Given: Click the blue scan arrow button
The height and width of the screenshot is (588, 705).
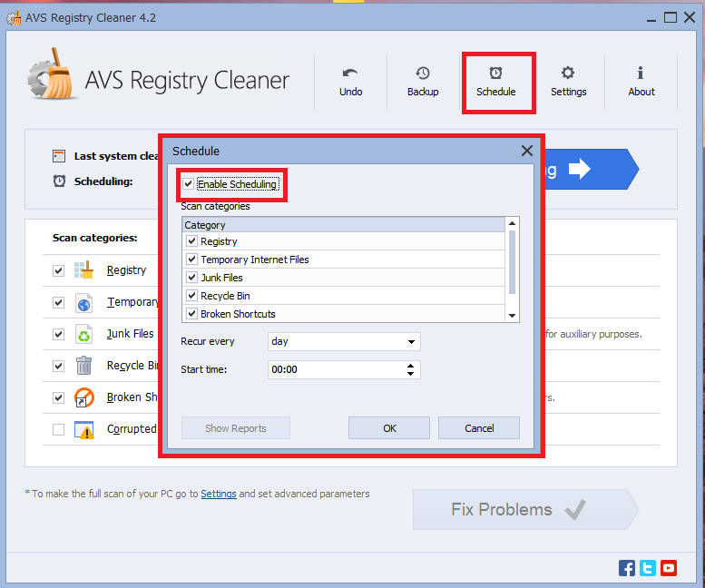Looking at the screenshot, I should pyautogui.click(x=591, y=169).
